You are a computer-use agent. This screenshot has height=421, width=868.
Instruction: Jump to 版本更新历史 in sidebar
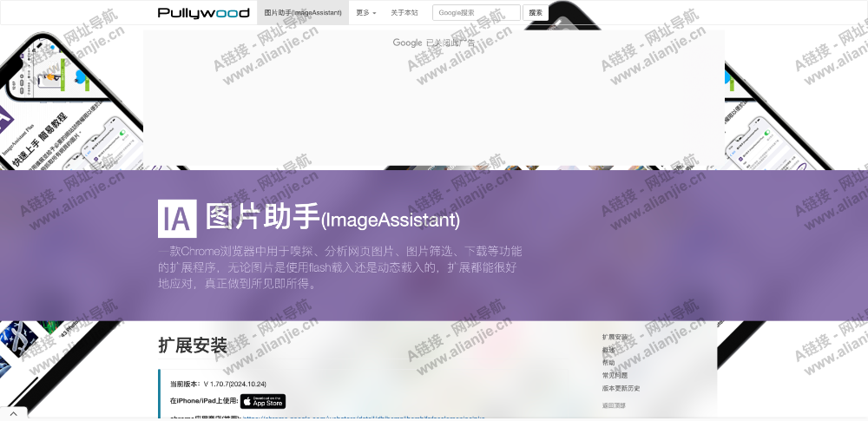pos(621,388)
